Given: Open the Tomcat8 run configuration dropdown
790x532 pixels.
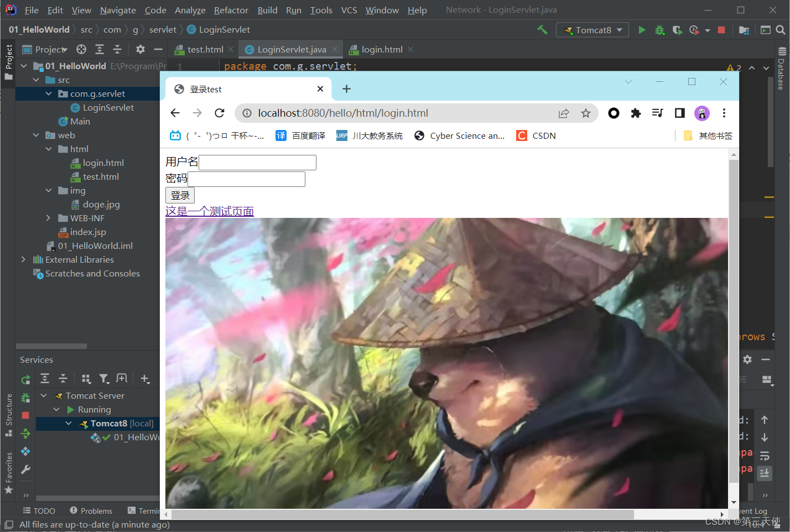Looking at the screenshot, I should pyautogui.click(x=592, y=30).
